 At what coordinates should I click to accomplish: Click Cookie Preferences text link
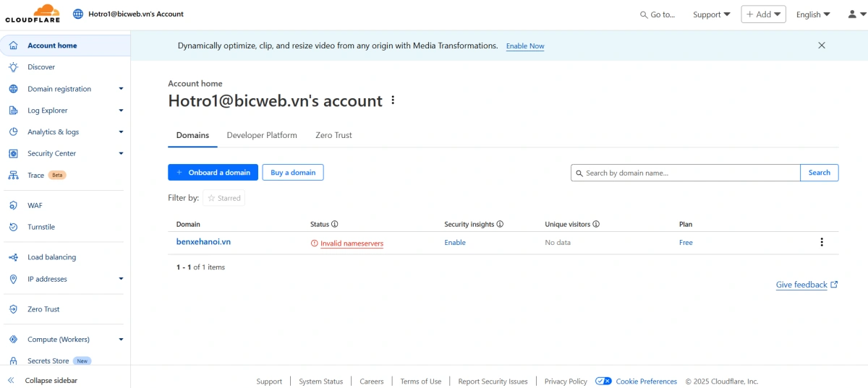647,381
